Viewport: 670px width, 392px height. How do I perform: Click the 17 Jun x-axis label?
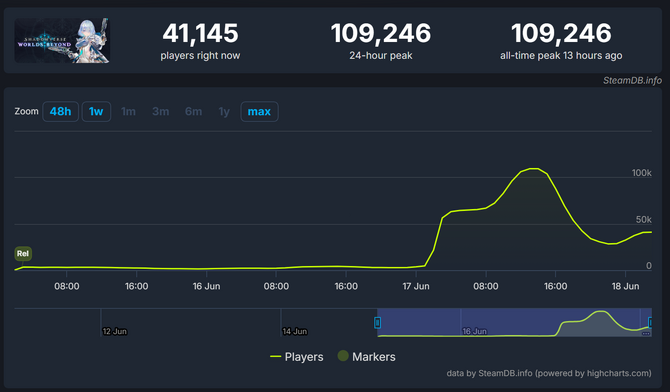[416, 286]
